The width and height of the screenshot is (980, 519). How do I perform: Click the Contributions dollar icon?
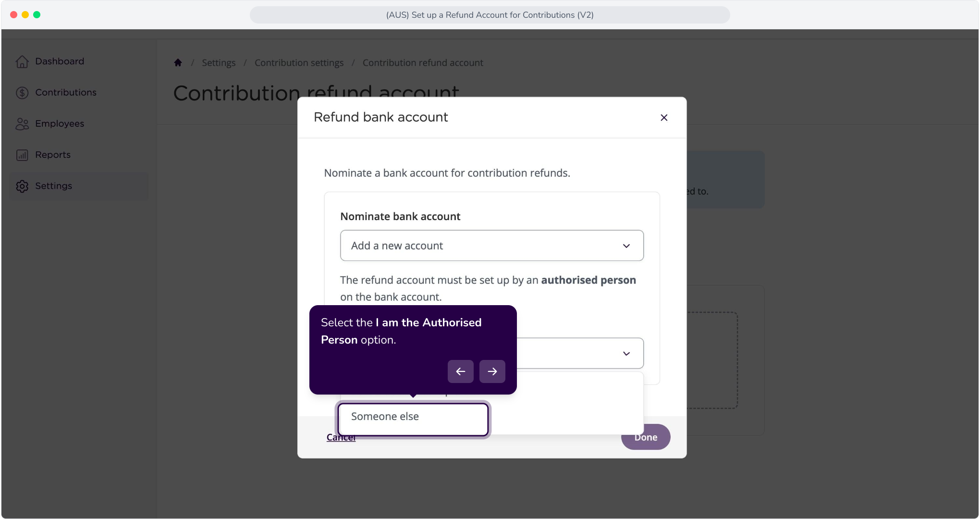click(22, 93)
